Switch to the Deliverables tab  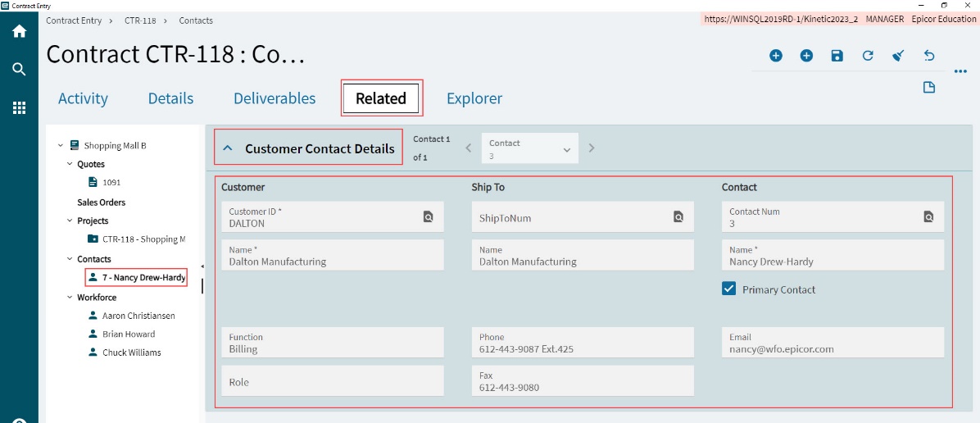pyautogui.click(x=274, y=98)
